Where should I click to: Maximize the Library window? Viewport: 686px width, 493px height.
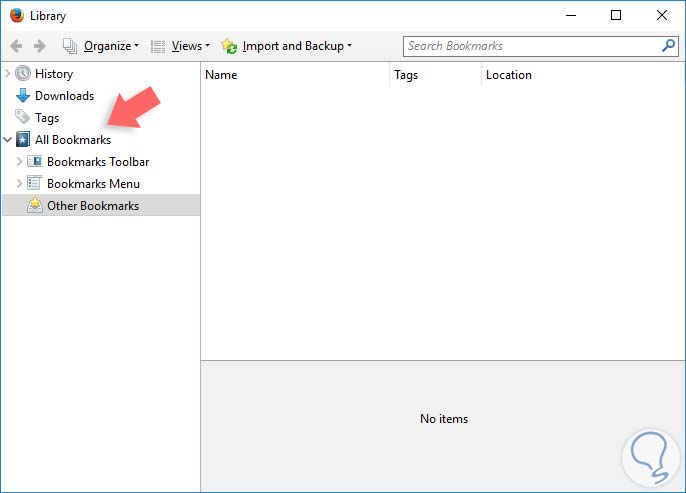(x=616, y=15)
